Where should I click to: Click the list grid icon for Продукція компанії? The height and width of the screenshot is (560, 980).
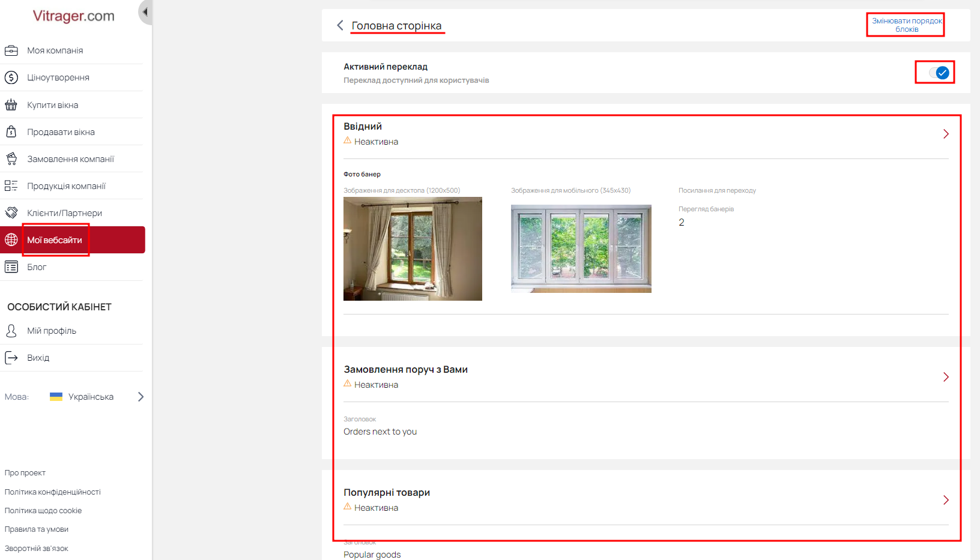coord(11,186)
